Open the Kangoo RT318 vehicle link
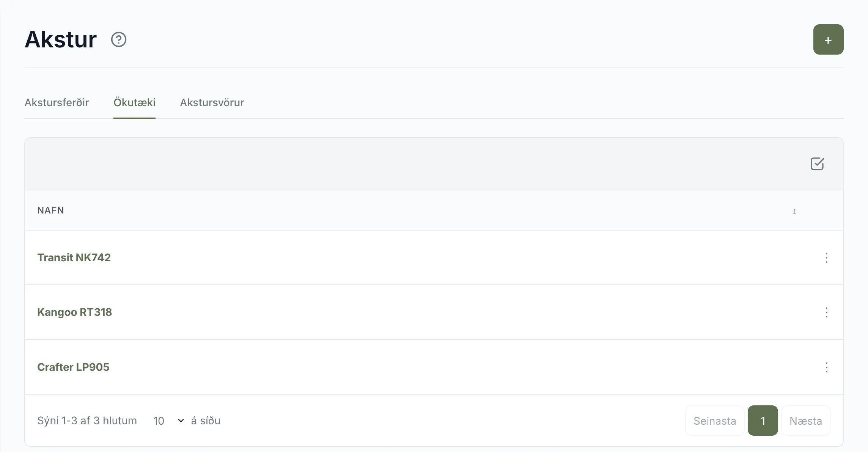 point(74,312)
